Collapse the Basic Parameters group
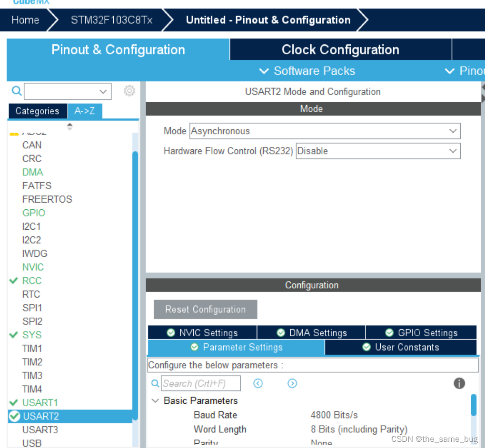 click(155, 401)
